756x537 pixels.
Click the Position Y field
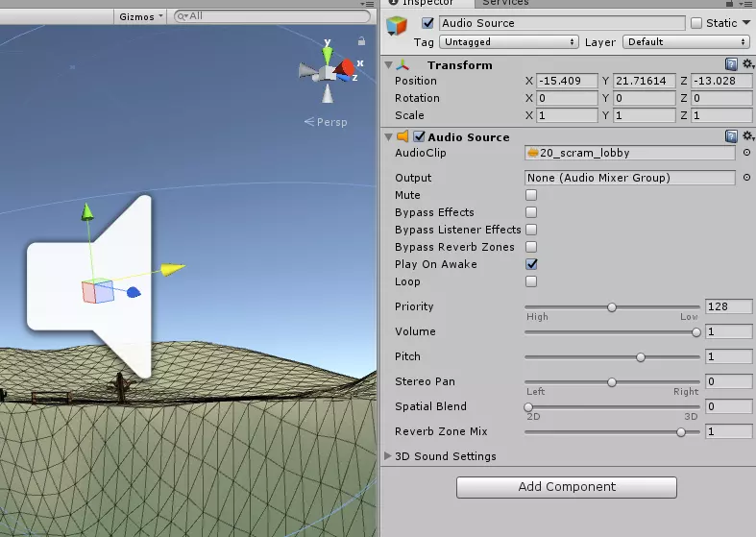[x=645, y=81]
